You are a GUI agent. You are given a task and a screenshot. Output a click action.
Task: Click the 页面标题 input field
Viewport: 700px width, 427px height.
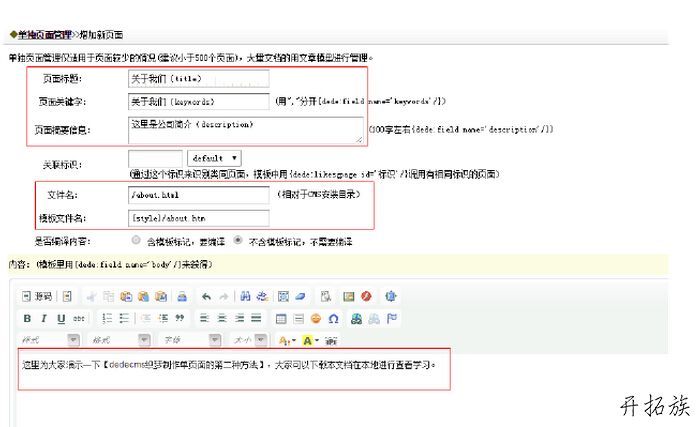[x=199, y=79]
